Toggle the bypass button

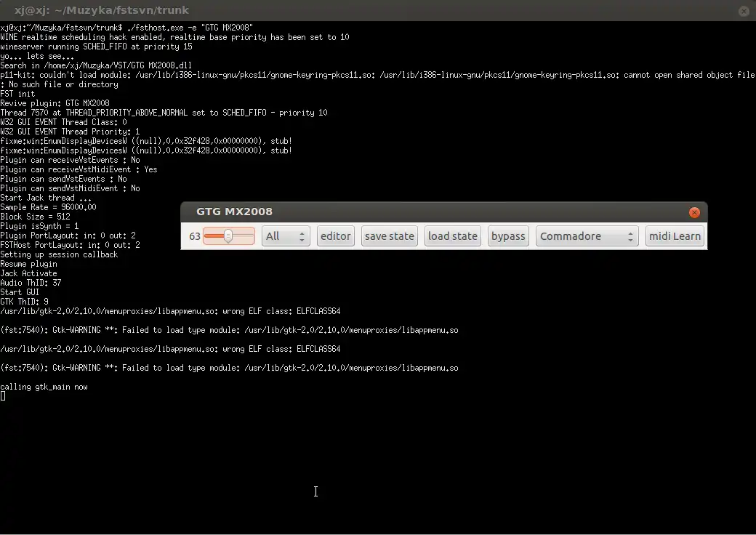tap(508, 236)
